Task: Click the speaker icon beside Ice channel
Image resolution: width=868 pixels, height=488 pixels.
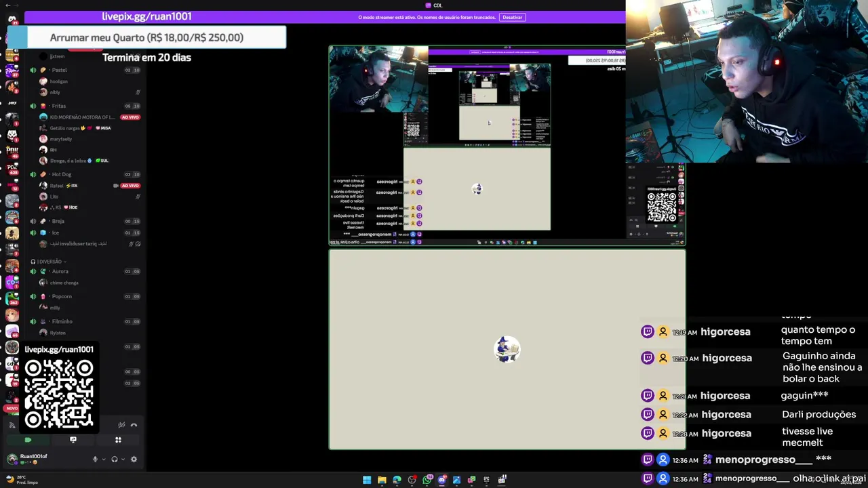Action: pos(33,232)
